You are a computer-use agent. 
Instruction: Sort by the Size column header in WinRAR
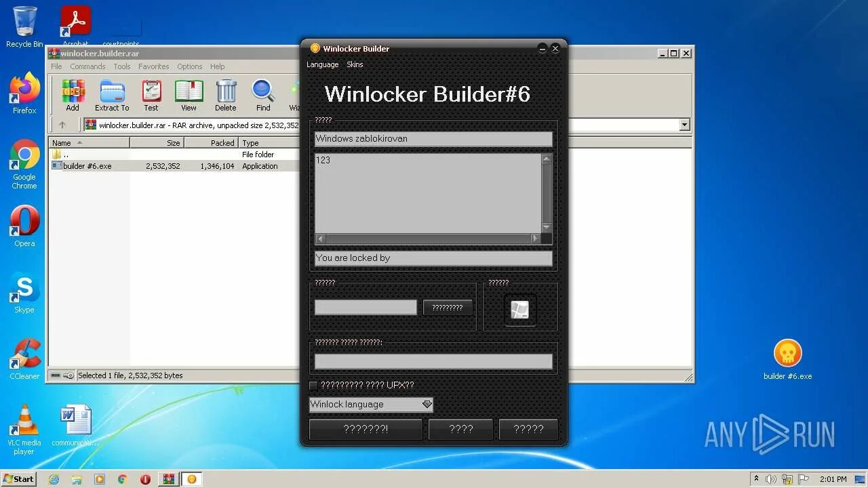tap(157, 143)
